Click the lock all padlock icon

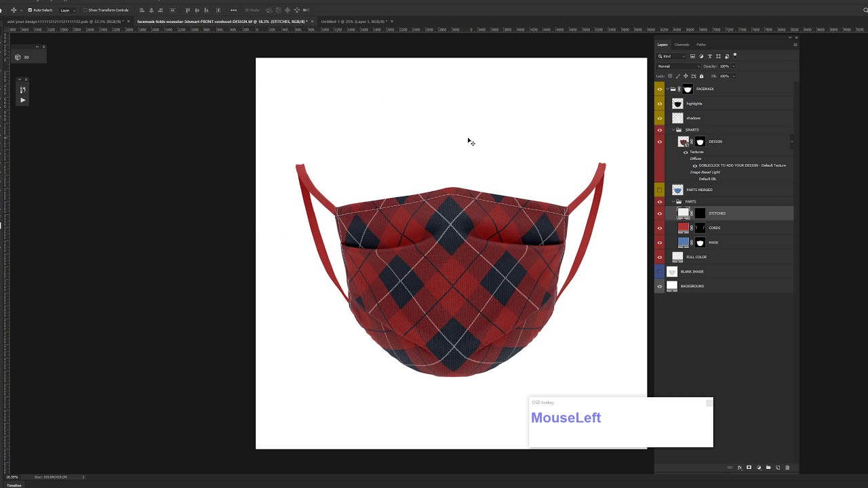(701, 76)
